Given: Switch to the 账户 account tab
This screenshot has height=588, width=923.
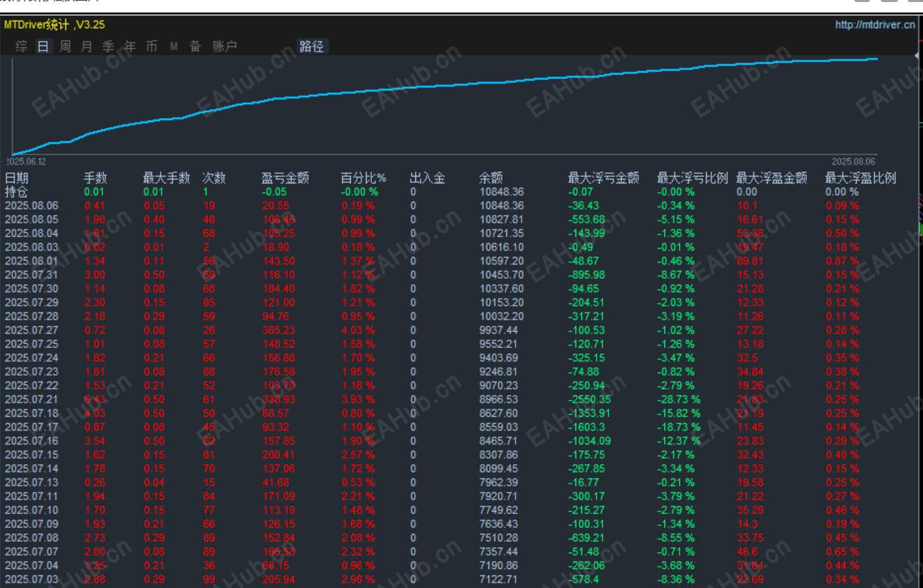Looking at the screenshot, I should coord(224,46).
